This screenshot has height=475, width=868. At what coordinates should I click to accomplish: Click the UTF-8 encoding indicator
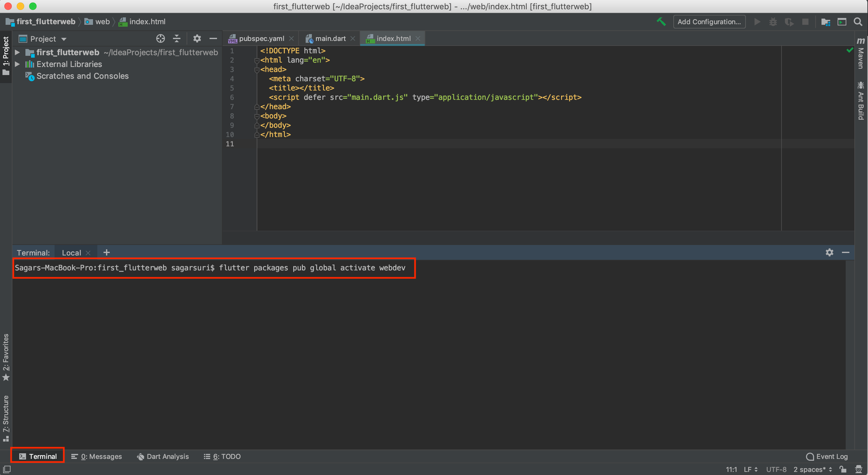[x=776, y=469]
